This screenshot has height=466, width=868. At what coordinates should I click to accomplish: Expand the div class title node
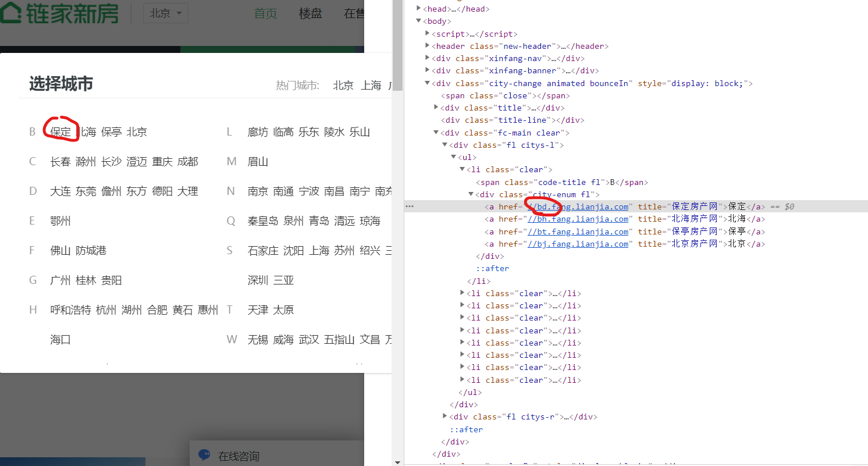(436, 108)
